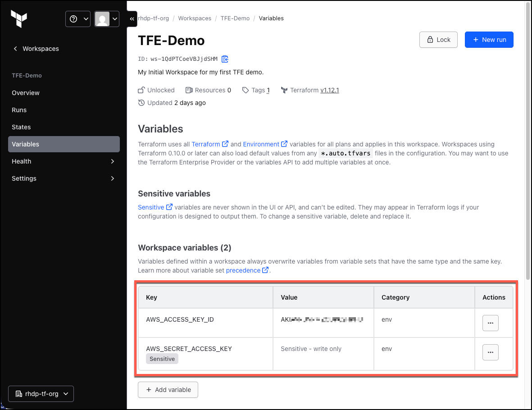Click the external-link icon after precedence
Viewport: 532px width, 410px height.
265,270
